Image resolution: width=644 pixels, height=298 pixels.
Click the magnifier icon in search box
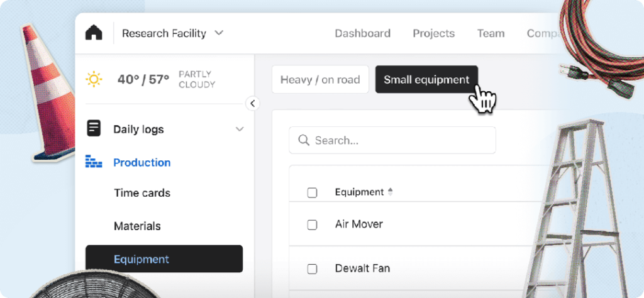click(303, 140)
